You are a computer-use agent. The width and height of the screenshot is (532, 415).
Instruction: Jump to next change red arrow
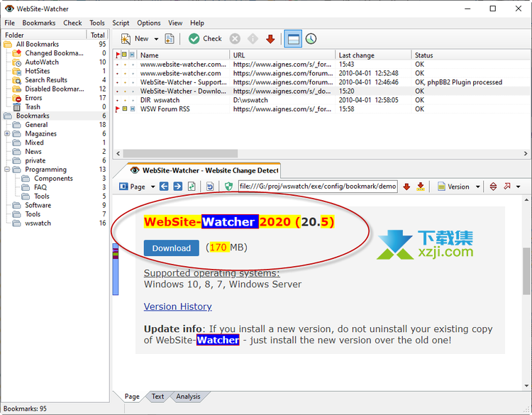tap(406, 187)
